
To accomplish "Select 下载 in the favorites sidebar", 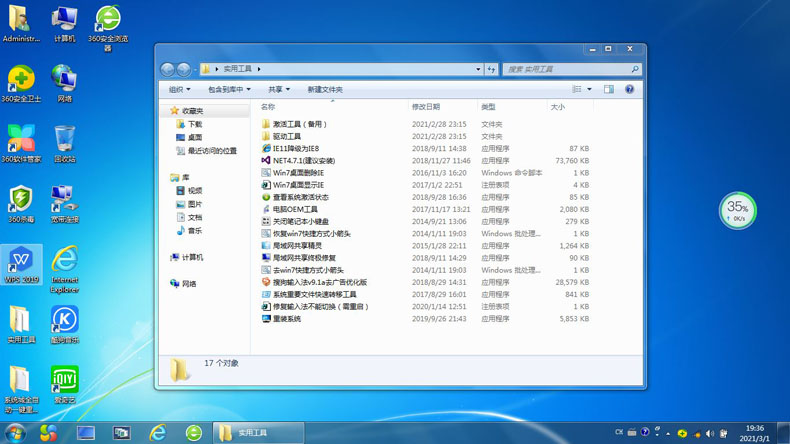I will click(195, 125).
